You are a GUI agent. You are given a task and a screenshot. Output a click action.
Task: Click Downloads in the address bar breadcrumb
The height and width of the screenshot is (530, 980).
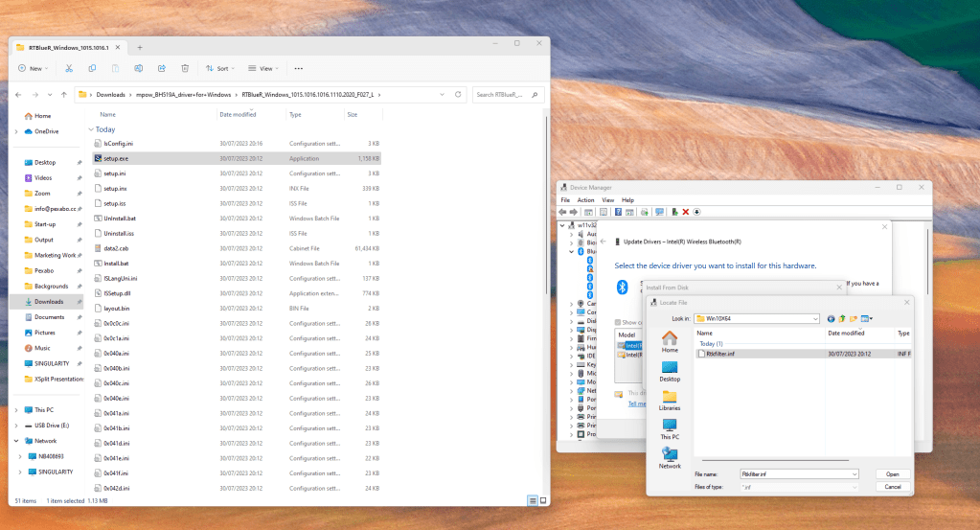110,94
